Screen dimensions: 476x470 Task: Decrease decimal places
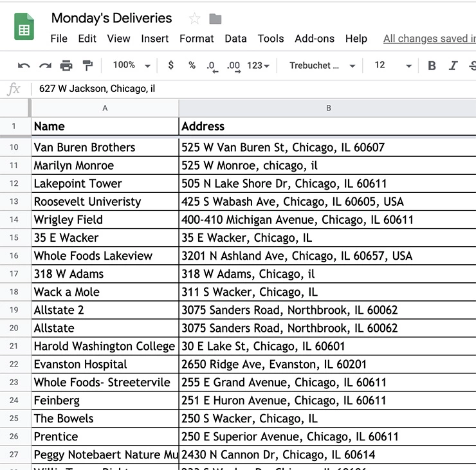(212, 66)
